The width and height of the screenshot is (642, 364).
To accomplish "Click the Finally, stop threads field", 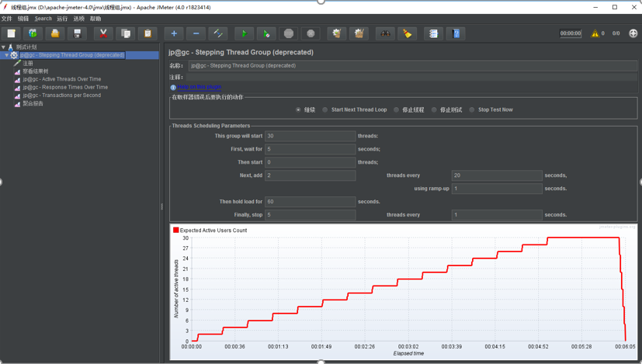I will click(x=310, y=214).
